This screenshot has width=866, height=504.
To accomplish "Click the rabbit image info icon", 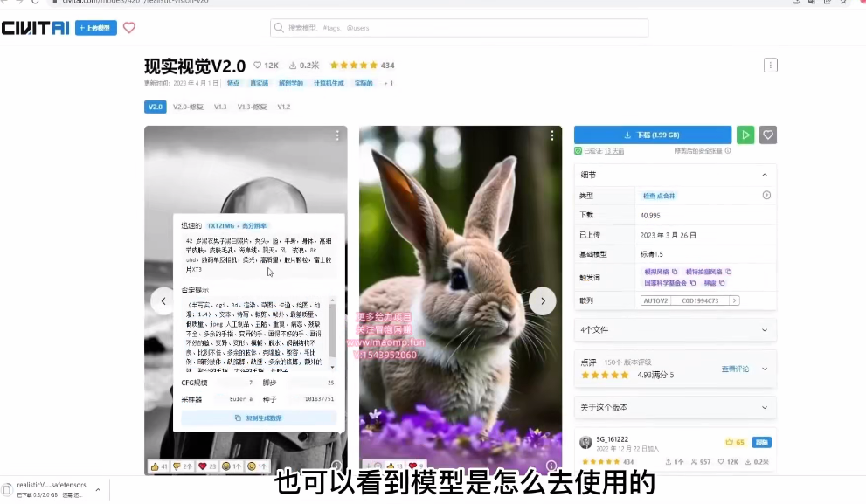I will 551,466.
